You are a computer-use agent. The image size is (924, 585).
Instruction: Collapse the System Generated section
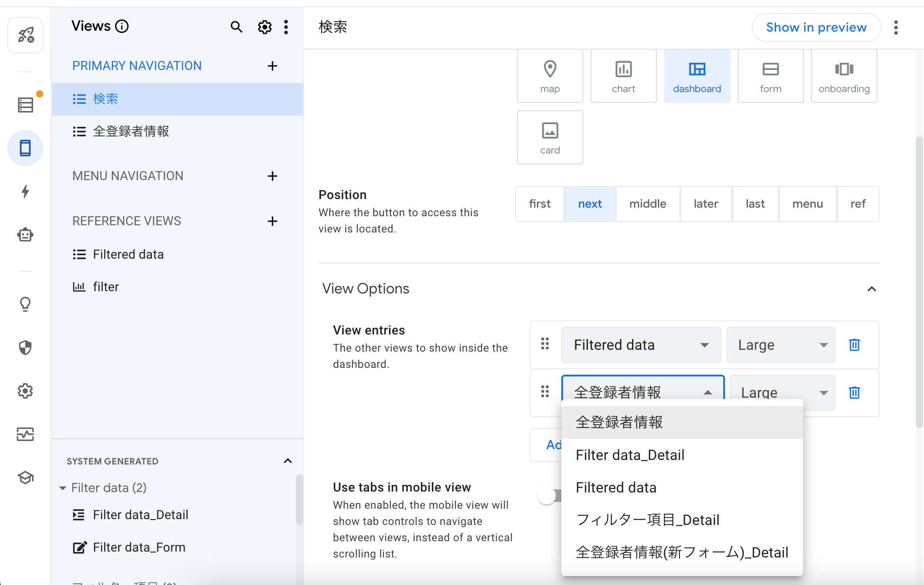pyautogui.click(x=288, y=461)
